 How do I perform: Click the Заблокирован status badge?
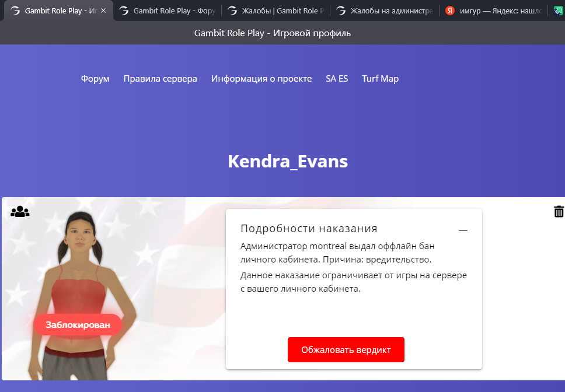point(78,325)
